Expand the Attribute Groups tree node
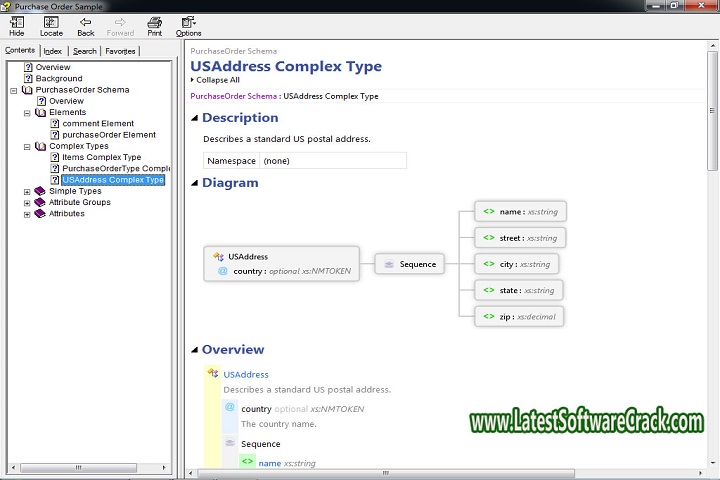Viewport: 720px width, 480px height. click(x=27, y=202)
